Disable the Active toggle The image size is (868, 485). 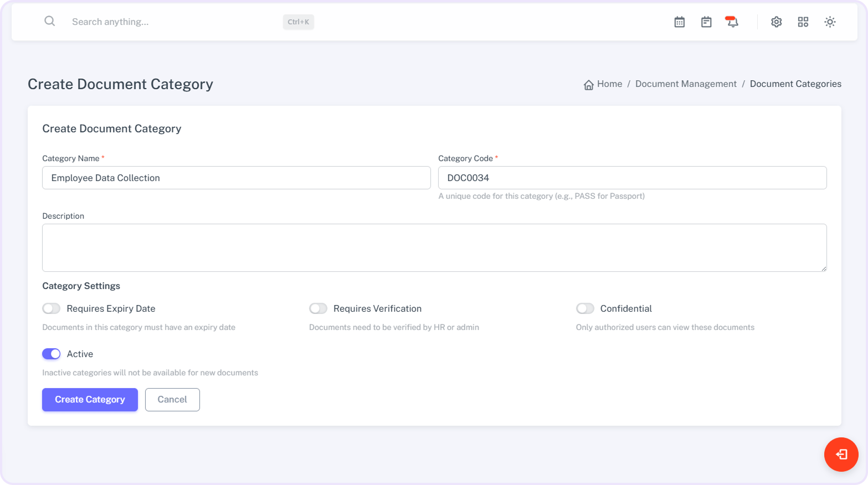pos(52,354)
